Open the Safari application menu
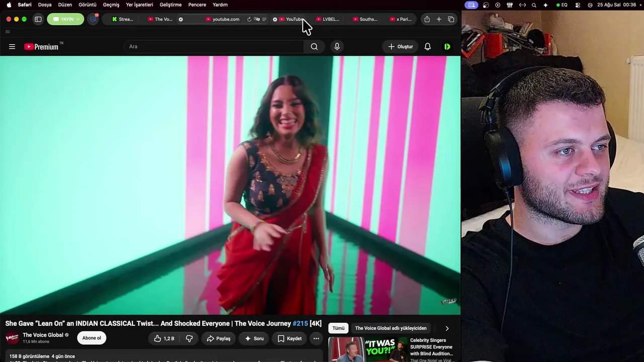Image resolution: width=644 pixels, height=362 pixels. point(25,5)
